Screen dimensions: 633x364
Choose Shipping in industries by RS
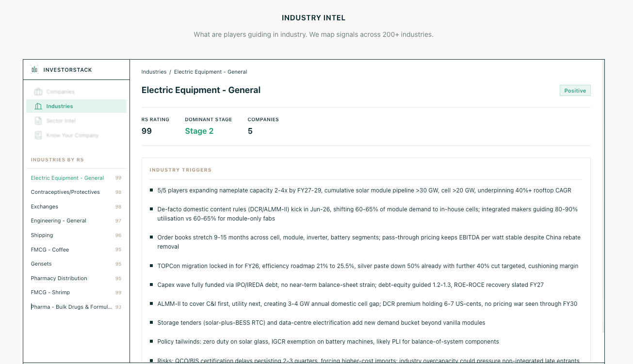[x=76, y=235]
